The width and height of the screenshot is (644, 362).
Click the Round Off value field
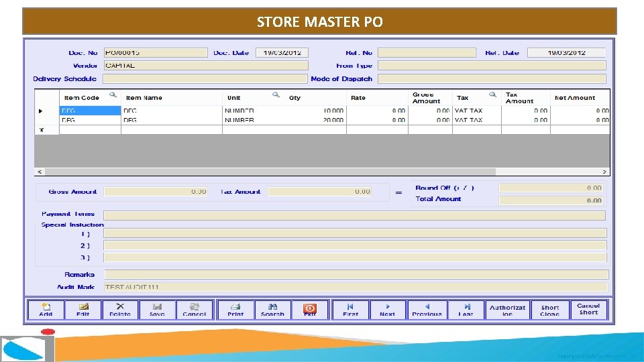click(x=551, y=188)
